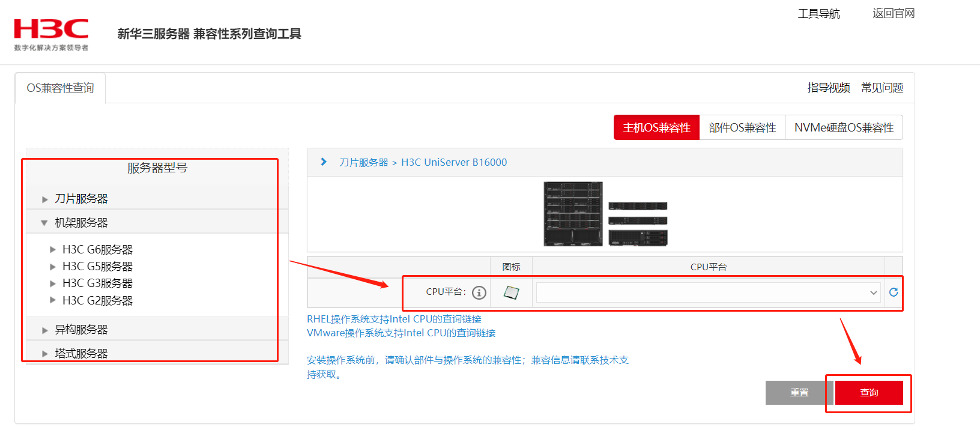This screenshot has height=439, width=980.
Task: Click the 查询 button
Action: point(869,393)
